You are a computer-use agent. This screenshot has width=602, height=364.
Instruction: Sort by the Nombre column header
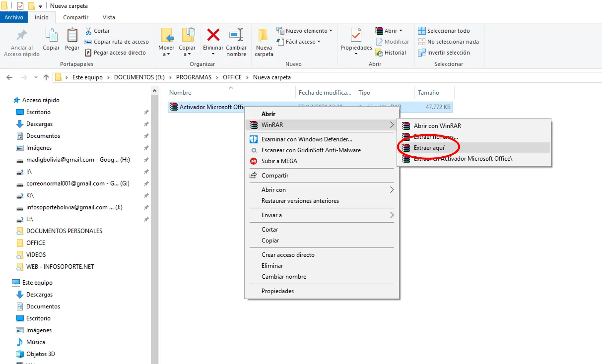coord(231,92)
